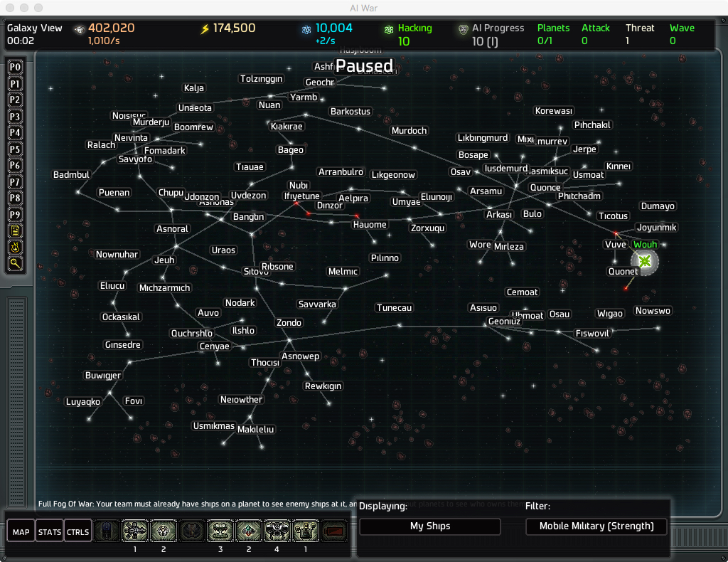This screenshot has width=728, height=562.
Task: Click the Tolzınggın planet label
Action: 262,78
